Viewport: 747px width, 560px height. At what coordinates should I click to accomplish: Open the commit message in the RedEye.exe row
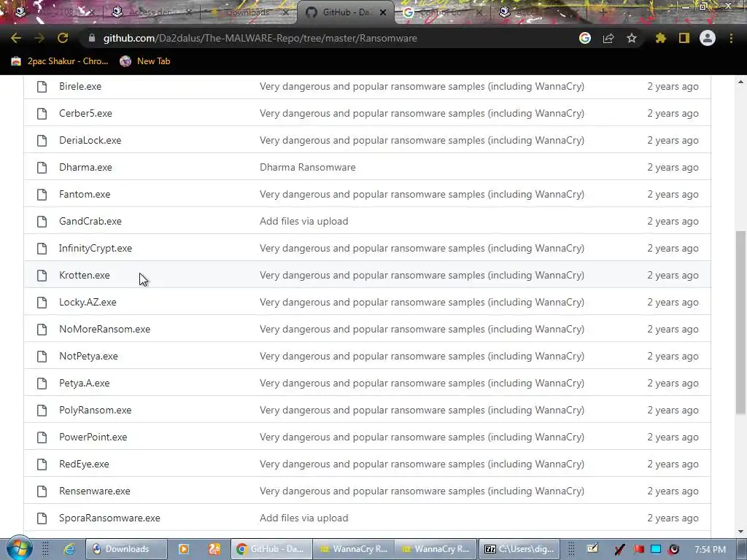pyautogui.click(x=422, y=464)
